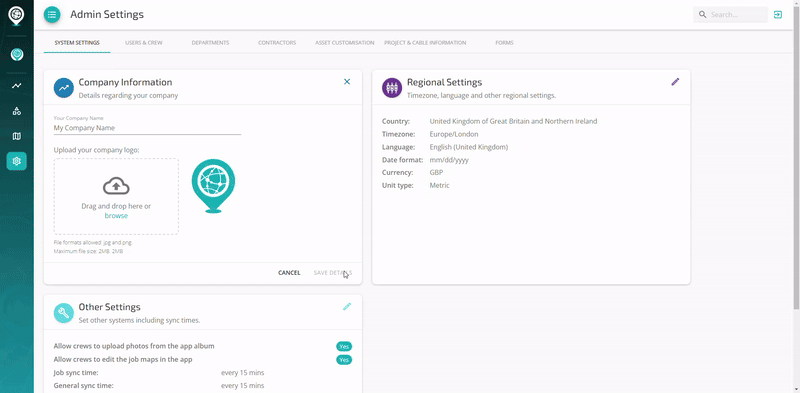The image size is (800, 393).
Task: Click the Regional Settings purple icon
Action: click(392, 88)
